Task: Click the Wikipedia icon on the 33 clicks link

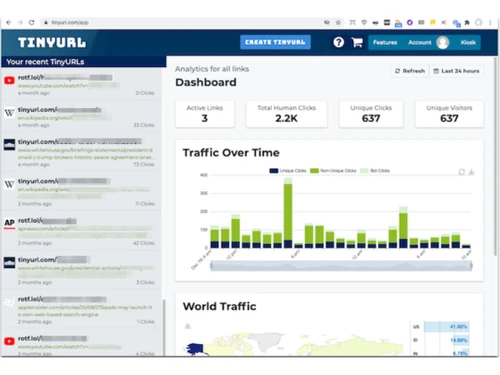Action: (9, 112)
